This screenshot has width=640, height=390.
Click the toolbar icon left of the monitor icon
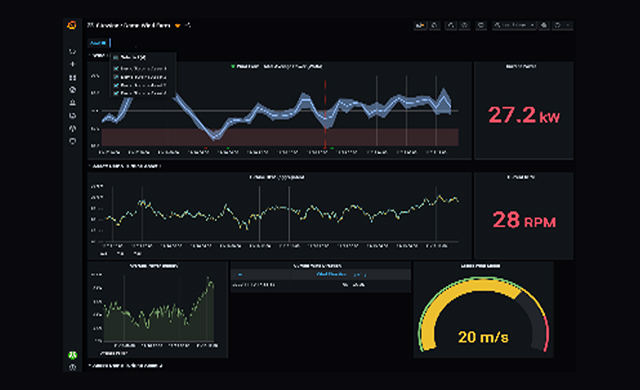pyautogui.click(x=464, y=25)
